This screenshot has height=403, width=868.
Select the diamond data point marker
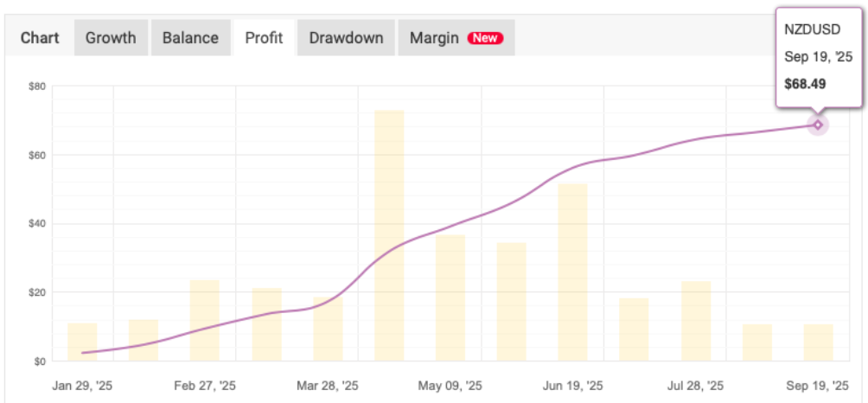[x=818, y=125]
